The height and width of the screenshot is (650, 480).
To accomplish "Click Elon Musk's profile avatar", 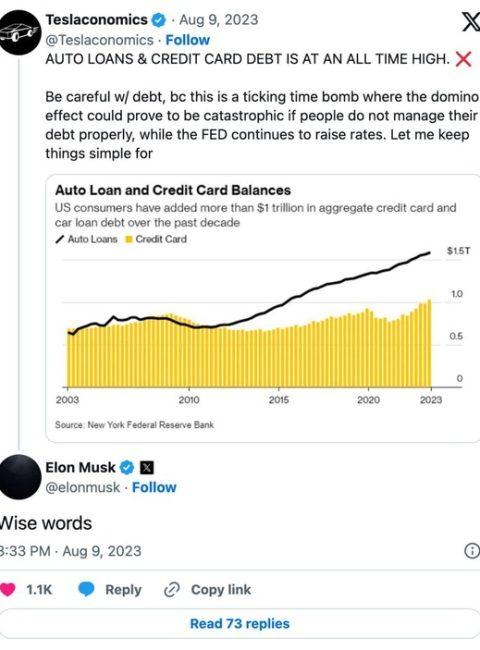I will pyautogui.click(x=19, y=477).
